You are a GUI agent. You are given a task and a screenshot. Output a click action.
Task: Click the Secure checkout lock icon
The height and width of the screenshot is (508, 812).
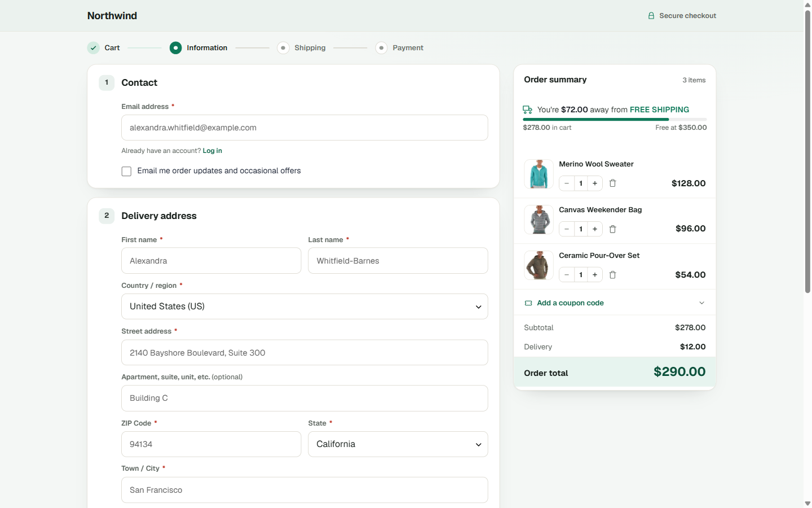pyautogui.click(x=651, y=16)
